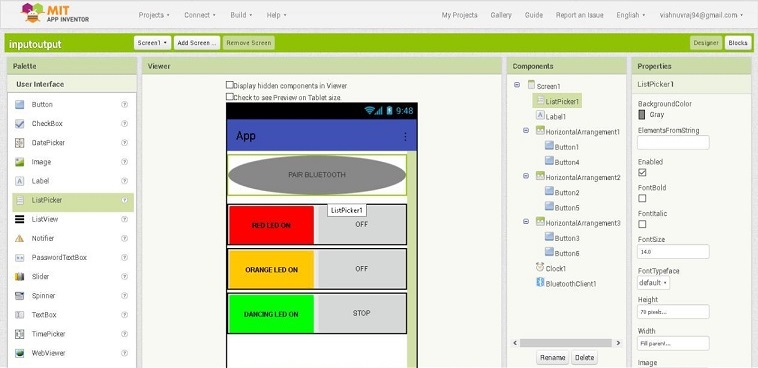Click the Height property field
Image resolution: width=758 pixels, height=368 pixels.
point(673,312)
